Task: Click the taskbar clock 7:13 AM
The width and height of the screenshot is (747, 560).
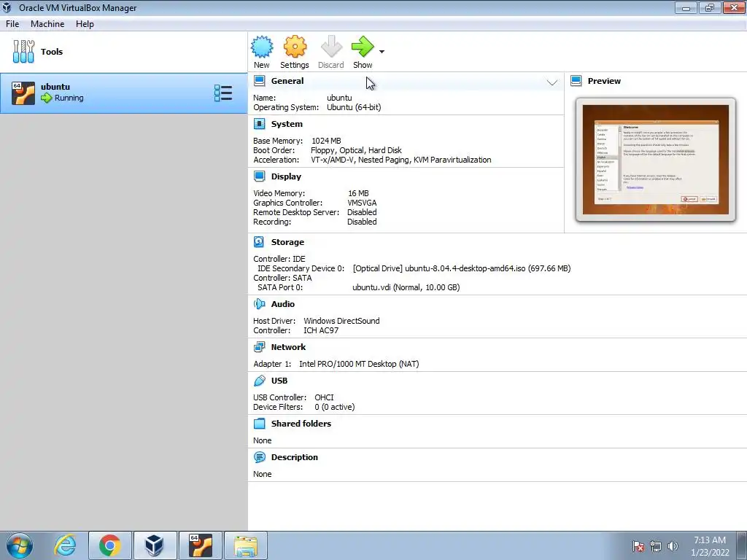Action: (710, 540)
